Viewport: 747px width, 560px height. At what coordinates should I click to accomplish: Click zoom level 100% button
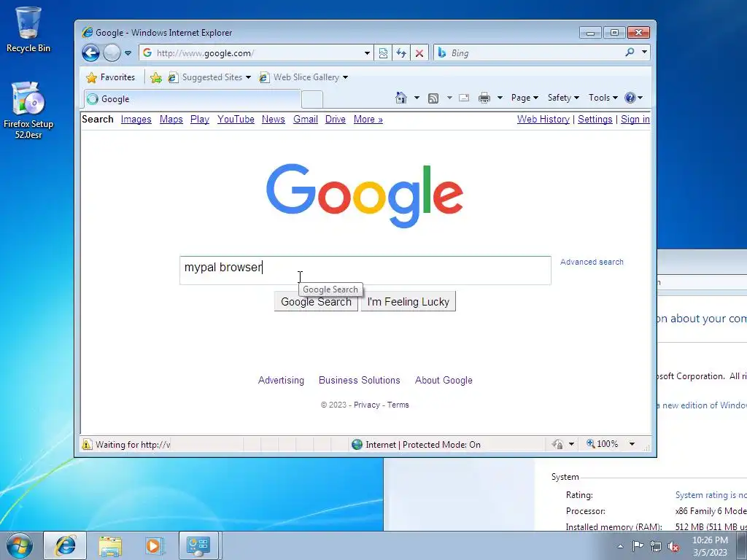(602, 444)
